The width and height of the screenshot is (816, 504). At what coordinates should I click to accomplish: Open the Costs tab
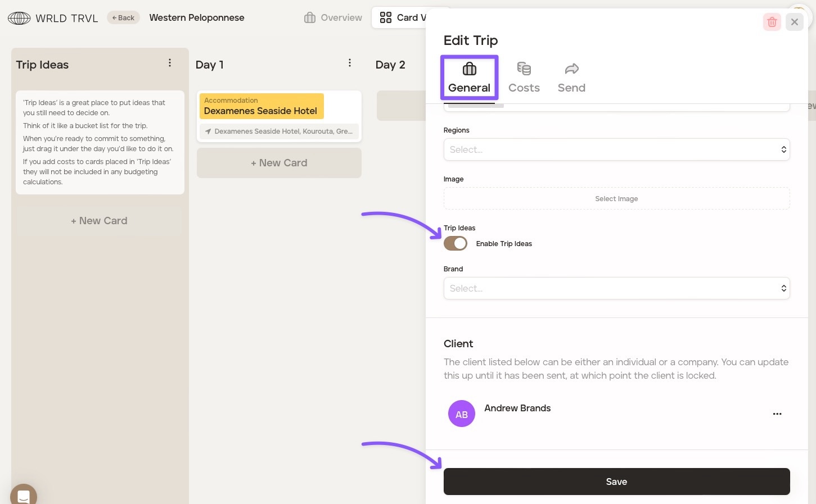[524, 78]
